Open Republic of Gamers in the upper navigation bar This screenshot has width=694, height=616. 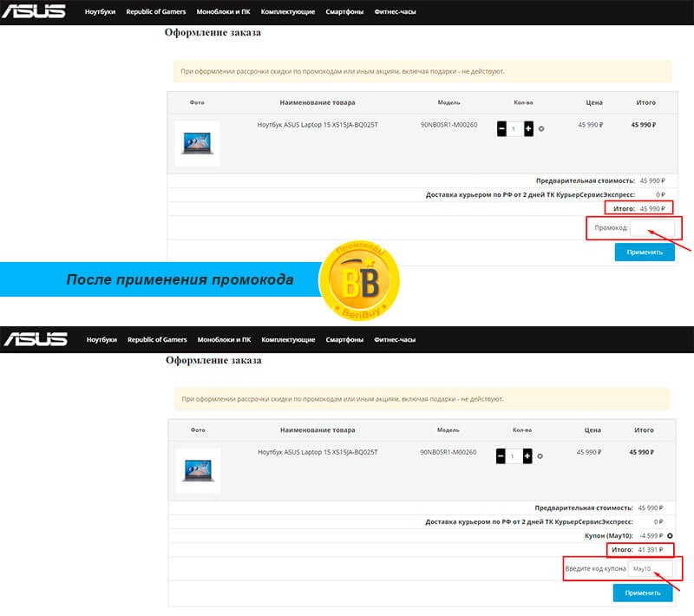(157, 12)
